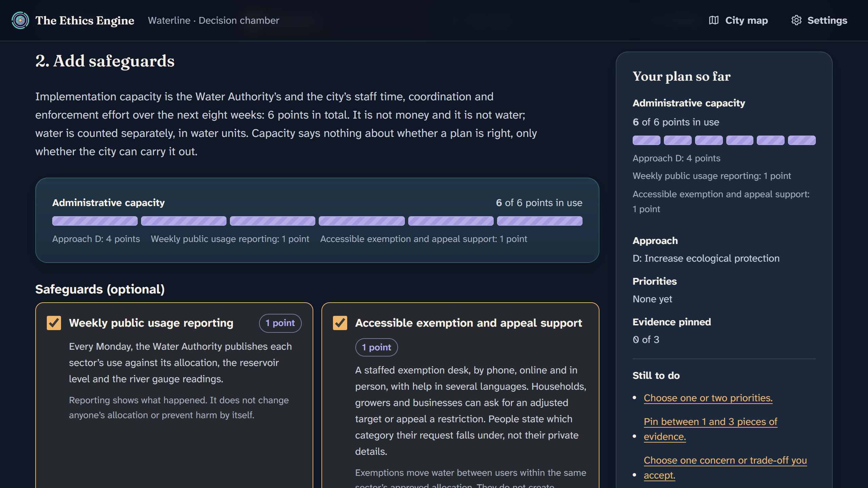Screen dimensions: 868x488
Task: Click '6 of 6 points in use' in sidebar
Action: coord(676,122)
